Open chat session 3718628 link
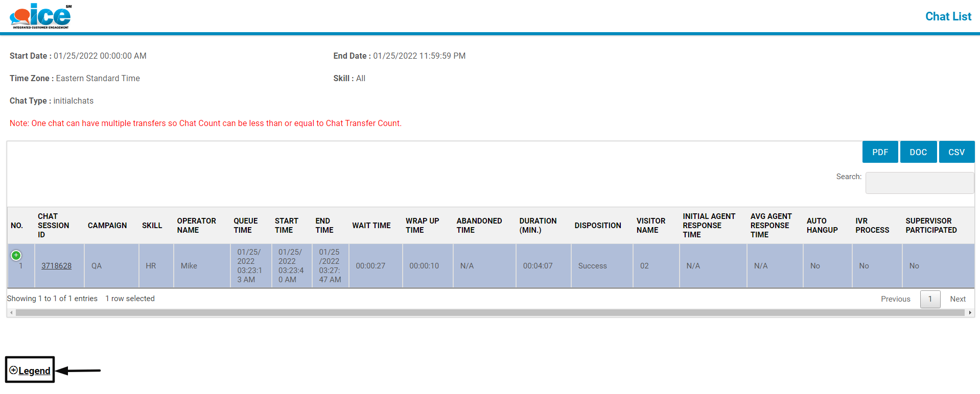980x394 pixels. [56, 266]
